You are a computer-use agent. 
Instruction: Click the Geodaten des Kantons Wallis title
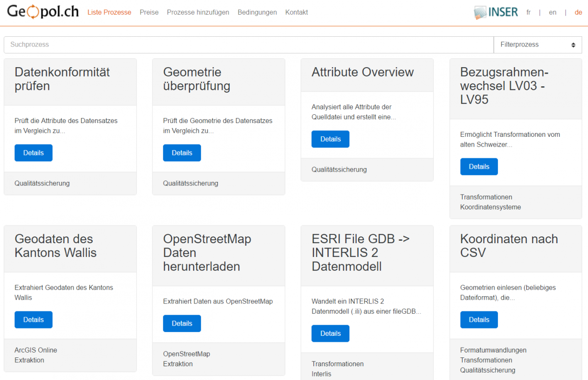coord(56,246)
